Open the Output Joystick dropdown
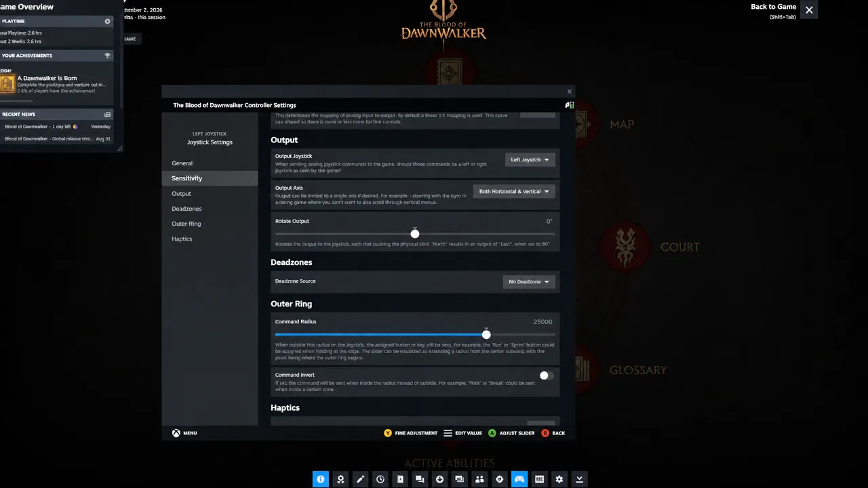Viewport: 868px width, 488px height. click(x=530, y=160)
